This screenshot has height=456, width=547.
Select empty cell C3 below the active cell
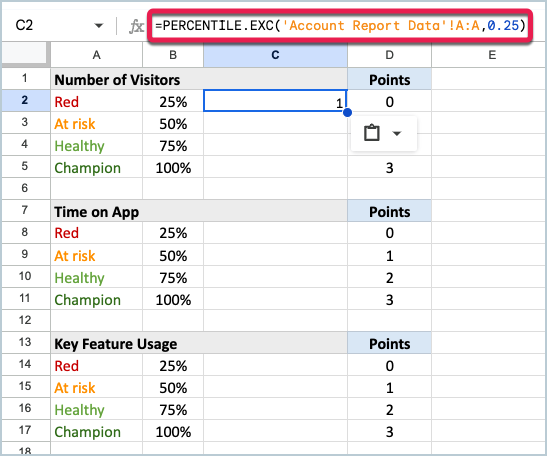pyautogui.click(x=275, y=123)
